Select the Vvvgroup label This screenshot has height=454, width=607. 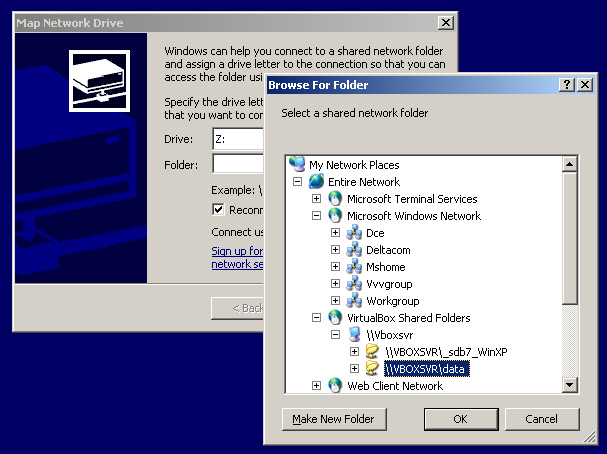click(x=389, y=284)
